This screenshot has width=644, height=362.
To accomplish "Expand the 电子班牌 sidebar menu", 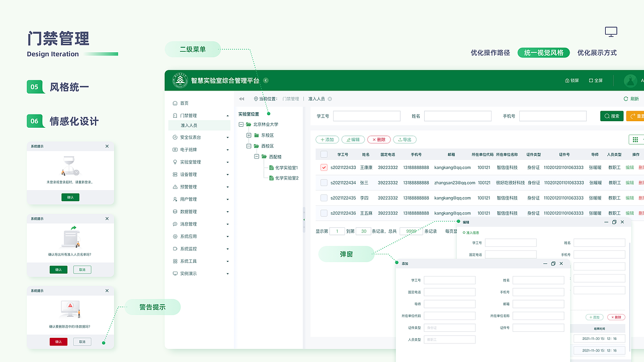I will click(227, 150).
